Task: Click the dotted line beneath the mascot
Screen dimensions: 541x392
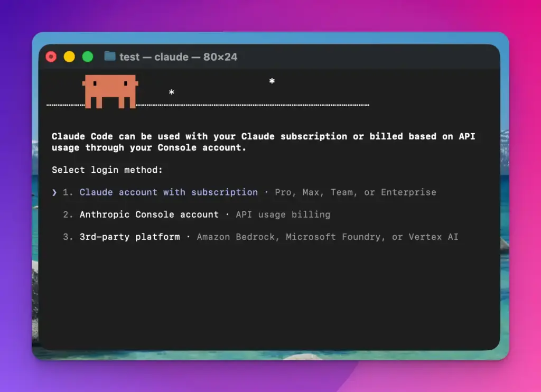Action: point(254,105)
